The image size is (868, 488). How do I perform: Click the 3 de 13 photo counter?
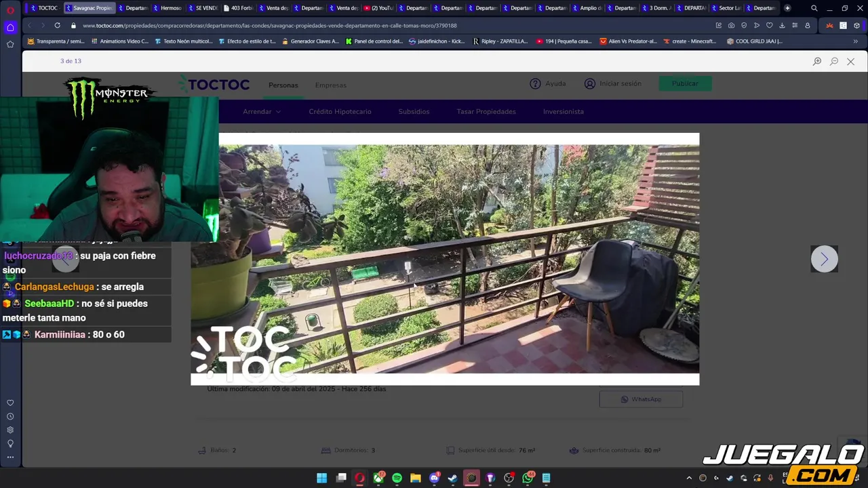click(x=71, y=61)
